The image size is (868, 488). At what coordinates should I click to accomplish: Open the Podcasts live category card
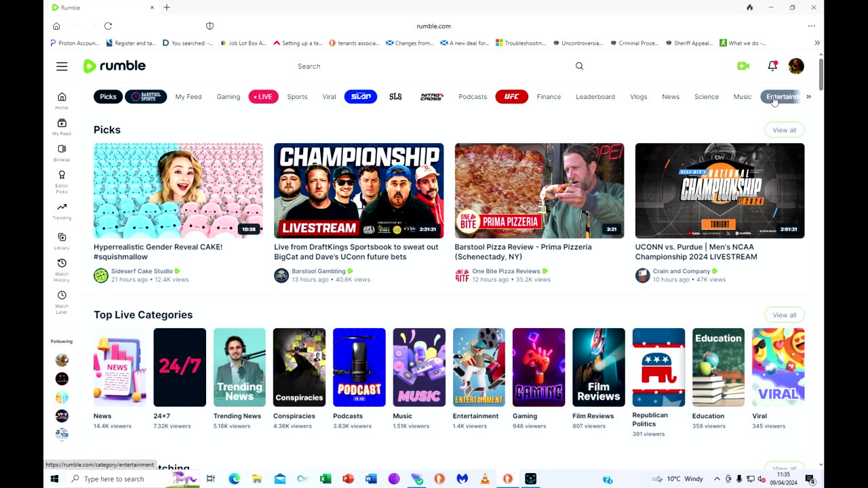coord(359,367)
